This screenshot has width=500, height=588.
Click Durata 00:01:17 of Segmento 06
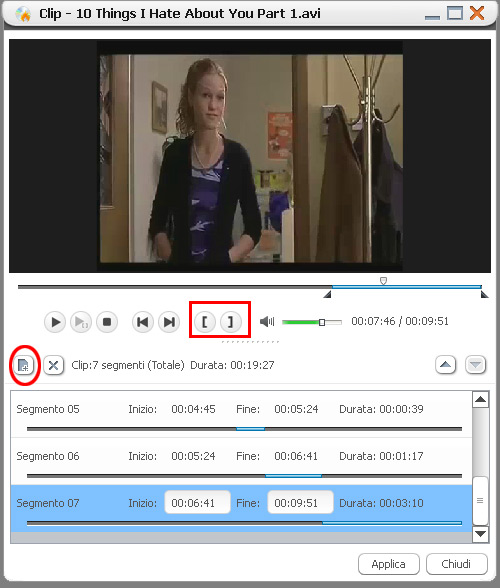pos(381,456)
